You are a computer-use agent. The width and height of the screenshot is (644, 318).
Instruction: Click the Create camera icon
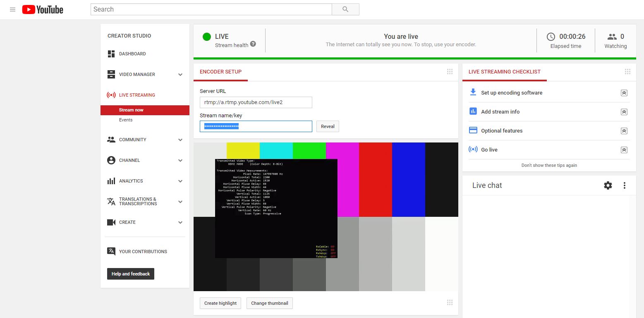[x=111, y=222]
